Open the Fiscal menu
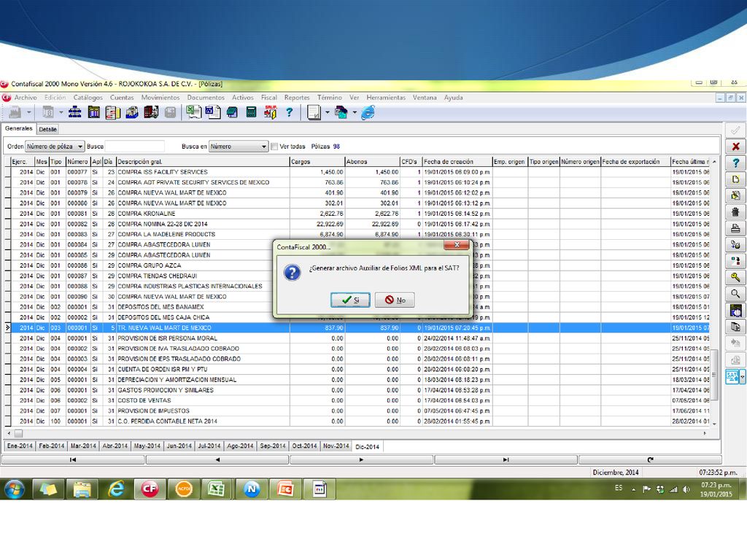The height and width of the screenshot is (560, 747). 268,98
